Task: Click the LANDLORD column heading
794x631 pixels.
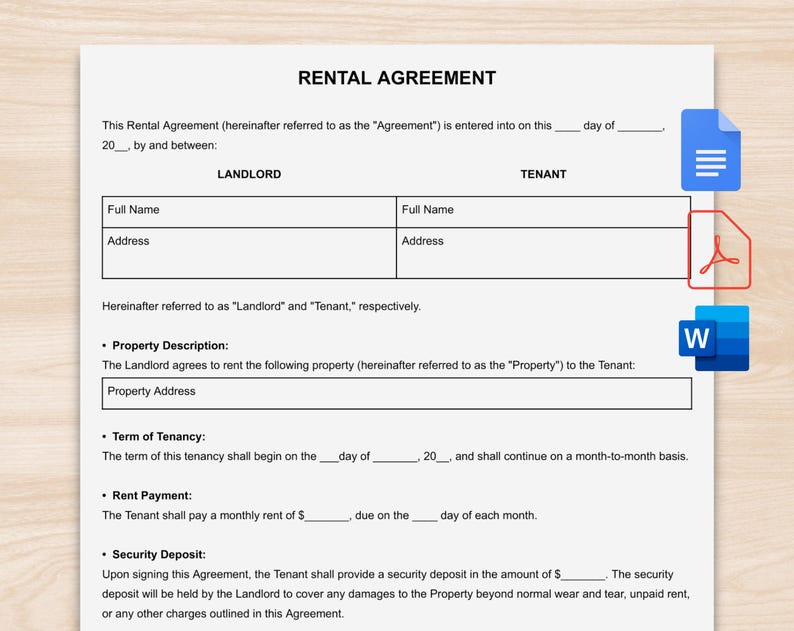Action: (249, 174)
